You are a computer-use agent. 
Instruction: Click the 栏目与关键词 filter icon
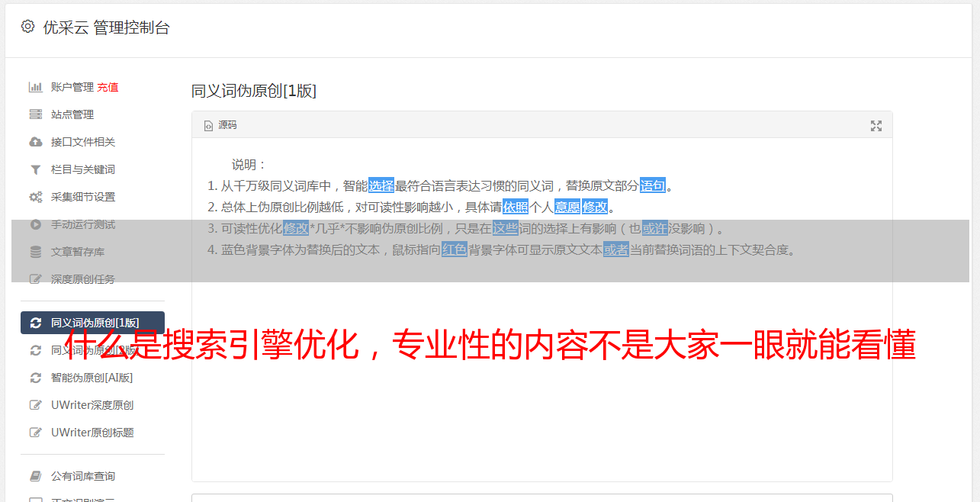click(x=35, y=169)
